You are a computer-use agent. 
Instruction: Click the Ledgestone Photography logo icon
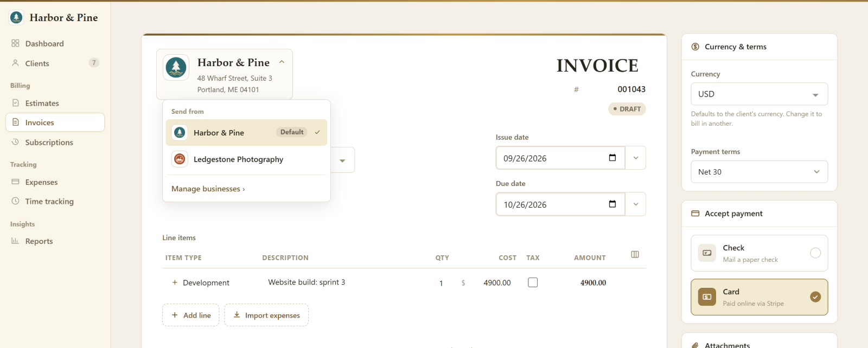click(180, 159)
